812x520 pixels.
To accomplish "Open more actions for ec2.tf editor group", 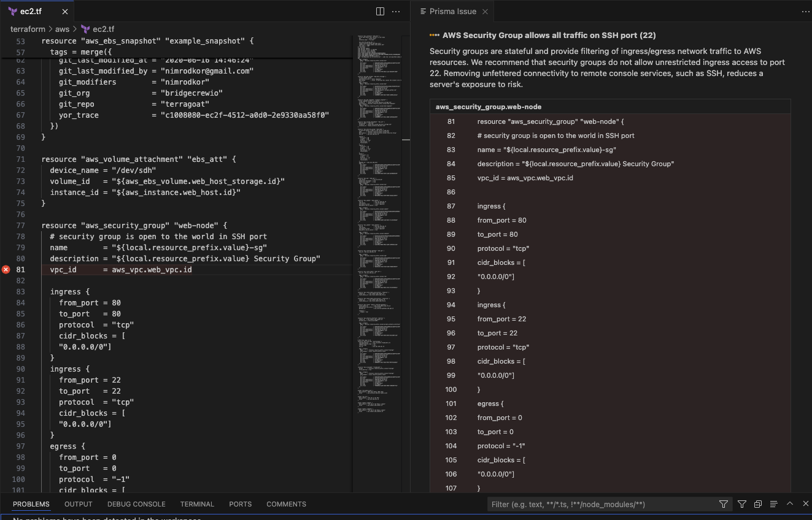I will pos(396,12).
